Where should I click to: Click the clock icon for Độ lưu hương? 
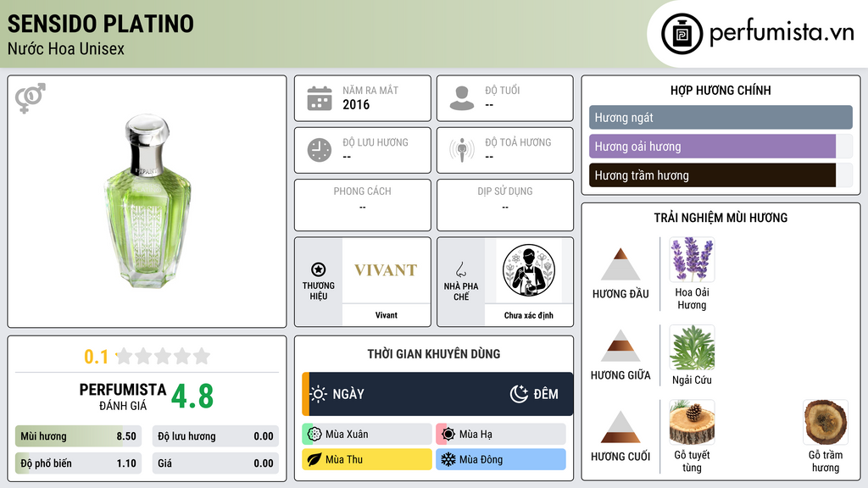pos(320,151)
